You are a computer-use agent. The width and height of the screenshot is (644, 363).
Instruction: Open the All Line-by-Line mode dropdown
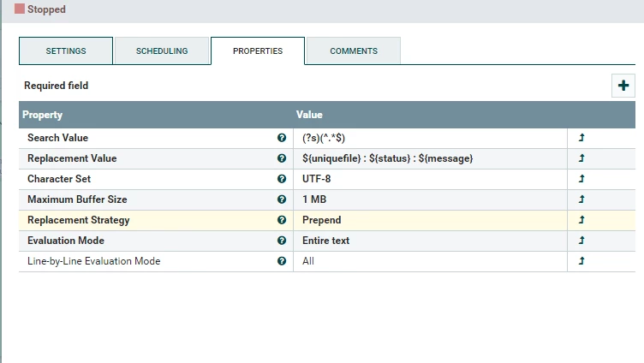pyautogui.click(x=431, y=261)
